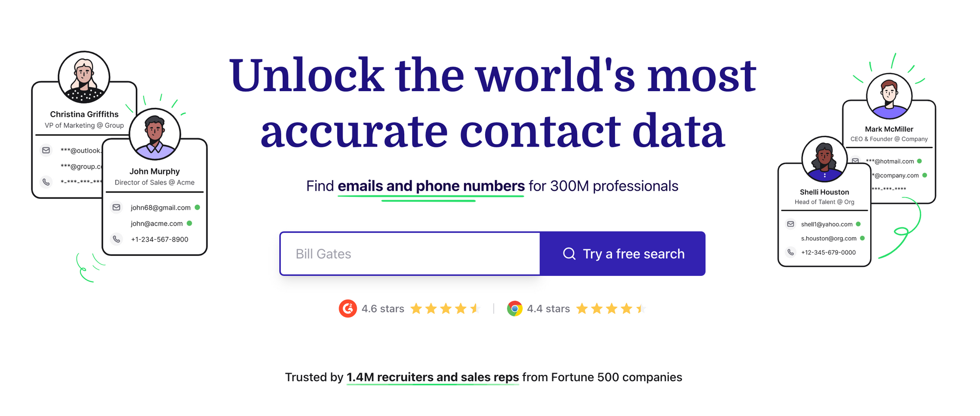The height and width of the screenshot is (416, 980).
Task: Click the magnifier icon in search button
Action: 569,253
